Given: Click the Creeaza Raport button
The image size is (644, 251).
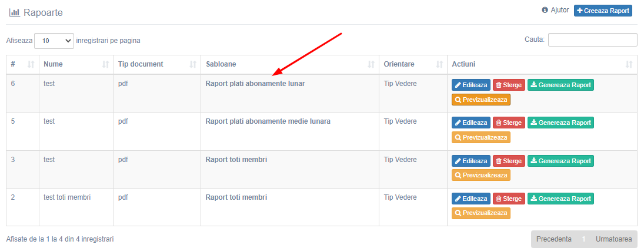Looking at the screenshot, I should 603,11.
